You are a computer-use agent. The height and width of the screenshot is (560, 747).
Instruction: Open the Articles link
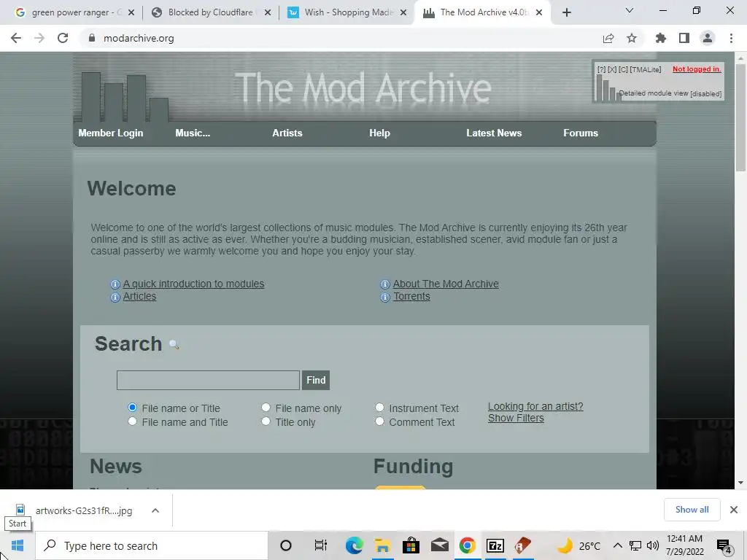coord(139,296)
